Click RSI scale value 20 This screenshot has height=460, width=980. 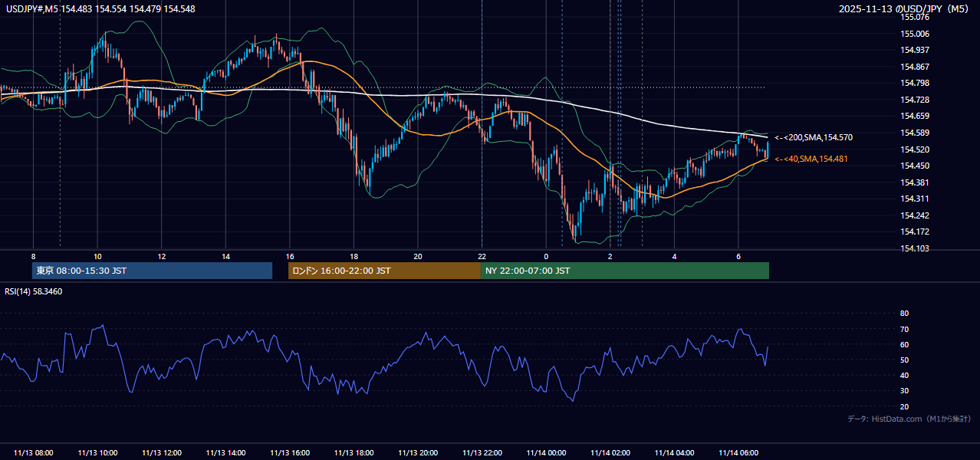pos(904,406)
